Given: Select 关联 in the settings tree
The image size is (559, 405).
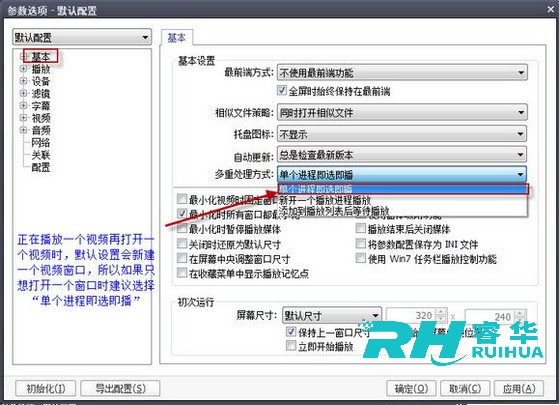Looking at the screenshot, I should [x=41, y=155].
